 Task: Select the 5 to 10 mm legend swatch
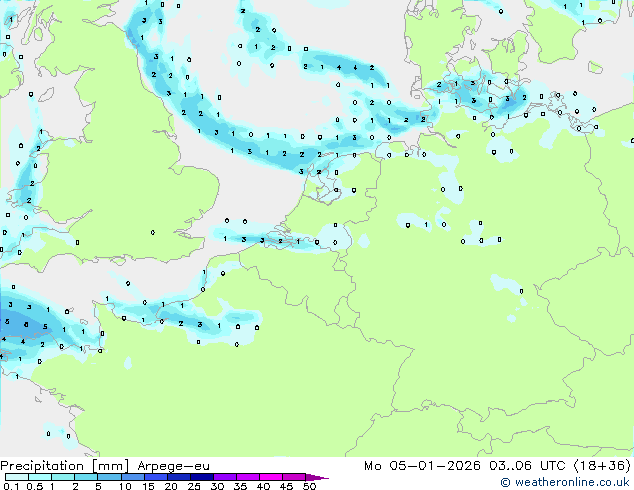coord(109,477)
